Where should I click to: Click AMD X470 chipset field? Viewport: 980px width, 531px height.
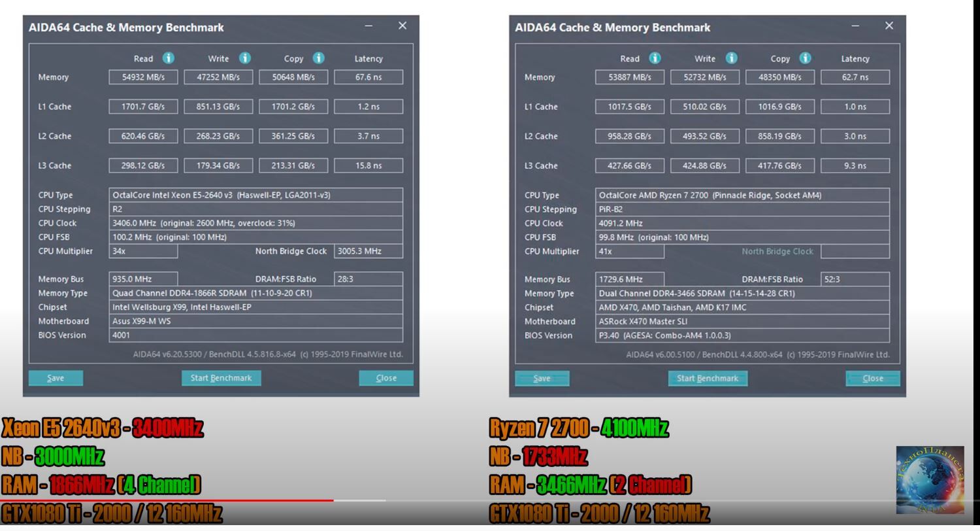pyautogui.click(x=743, y=307)
